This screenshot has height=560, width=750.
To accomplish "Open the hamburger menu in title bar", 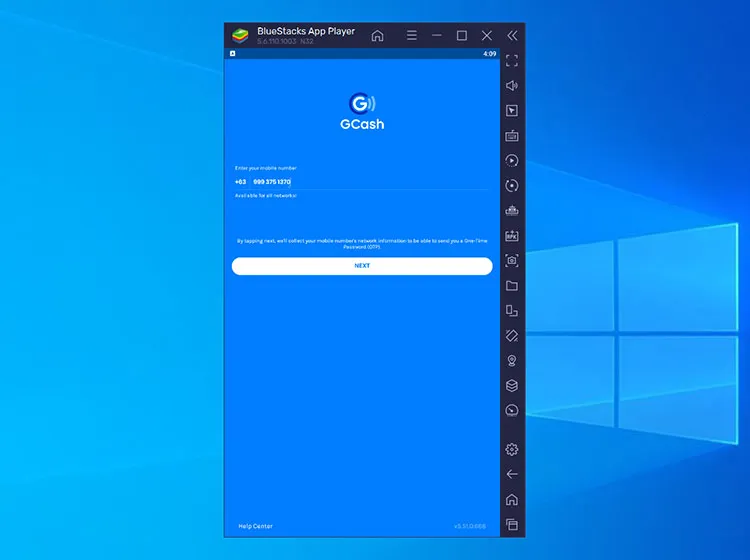I will [411, 35].
